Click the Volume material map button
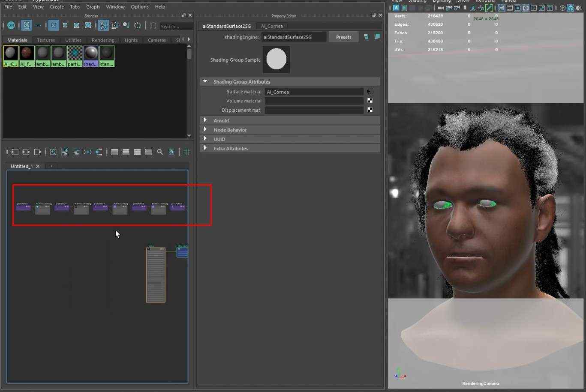 coord(370,101)
